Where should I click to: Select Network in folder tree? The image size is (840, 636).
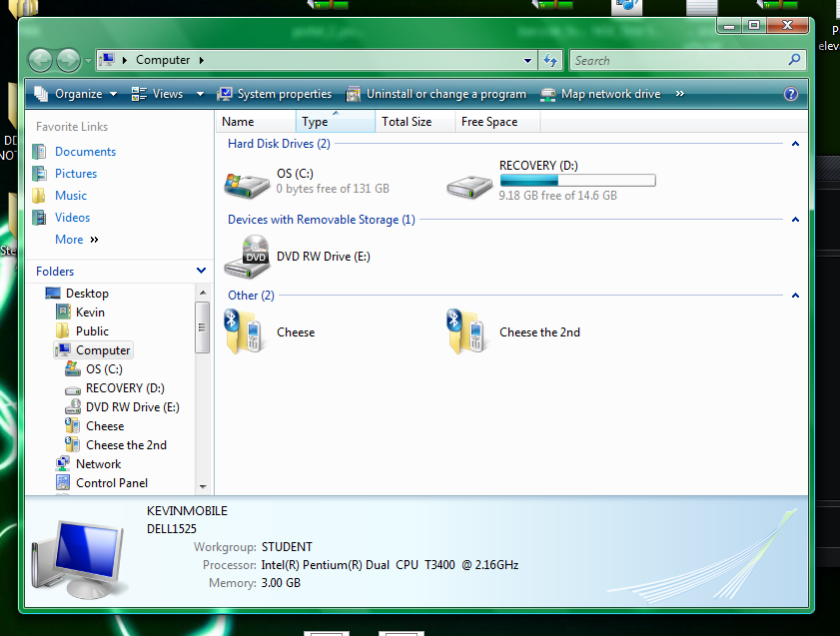pyautogui.click(x=99, y=464)
